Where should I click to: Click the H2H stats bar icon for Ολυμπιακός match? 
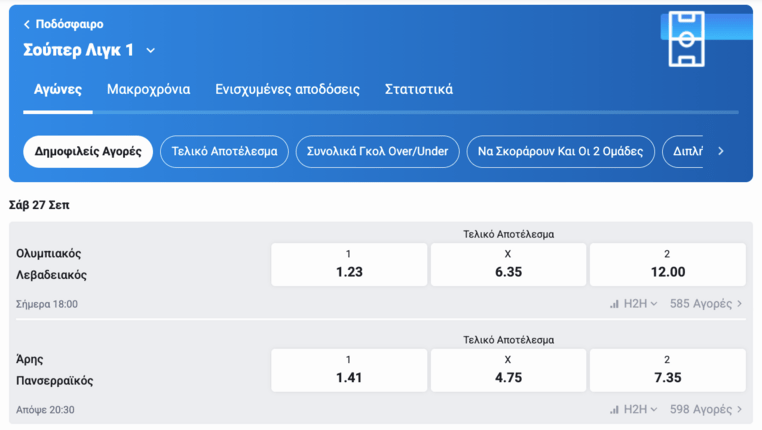pyautogui.click(x=614, y=304)
